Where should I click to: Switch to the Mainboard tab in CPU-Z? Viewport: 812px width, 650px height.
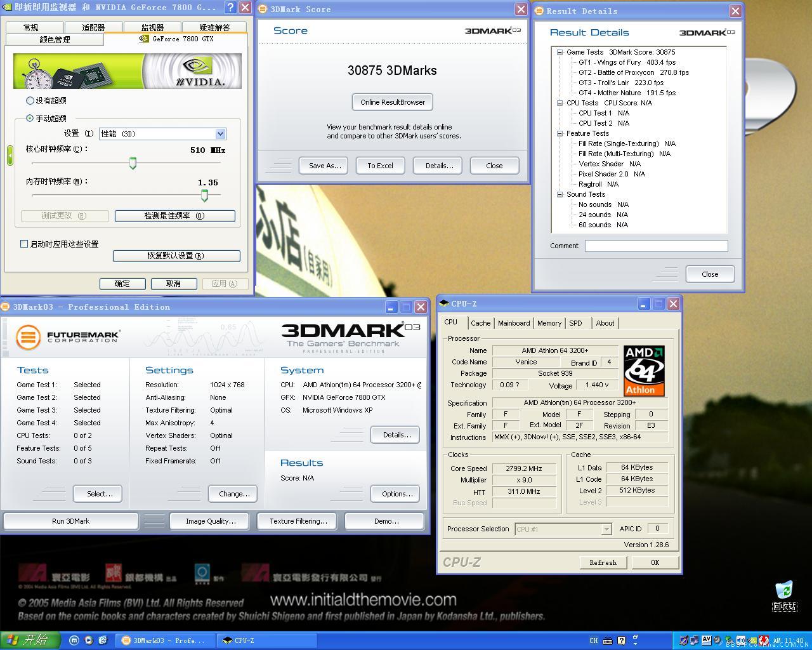(514, 323)
